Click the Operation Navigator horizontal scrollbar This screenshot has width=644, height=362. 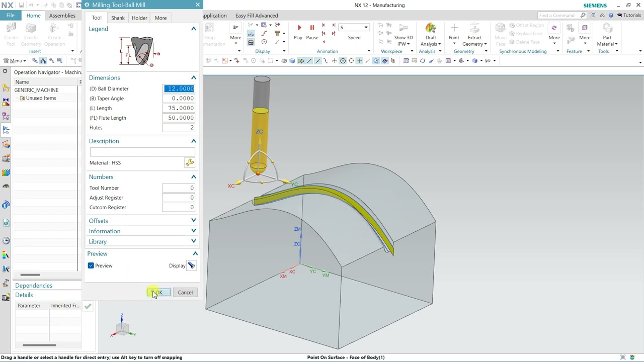(x=30, y=275)
